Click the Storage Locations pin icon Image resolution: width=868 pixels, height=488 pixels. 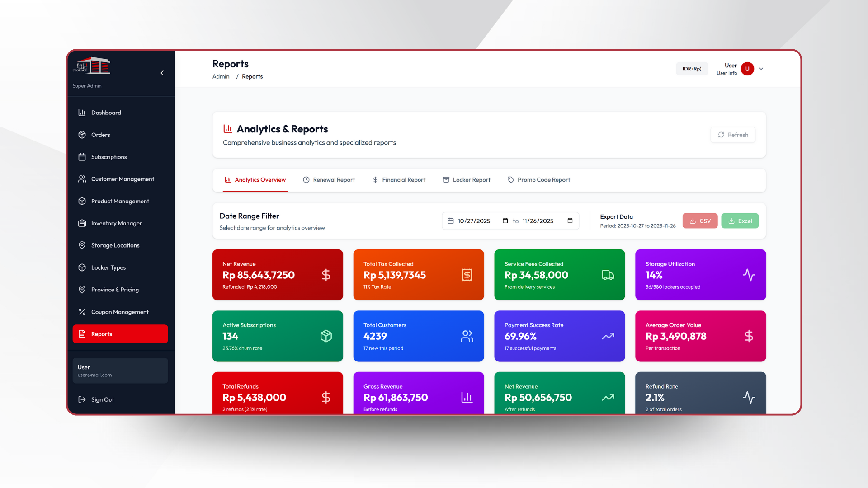pyautogui.click(x=82, y=245)
